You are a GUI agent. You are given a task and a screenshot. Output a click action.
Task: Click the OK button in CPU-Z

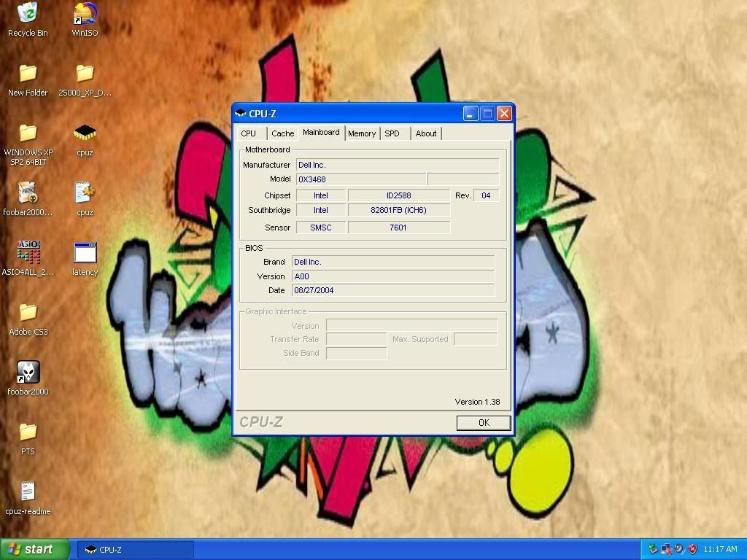coord(484,422)
